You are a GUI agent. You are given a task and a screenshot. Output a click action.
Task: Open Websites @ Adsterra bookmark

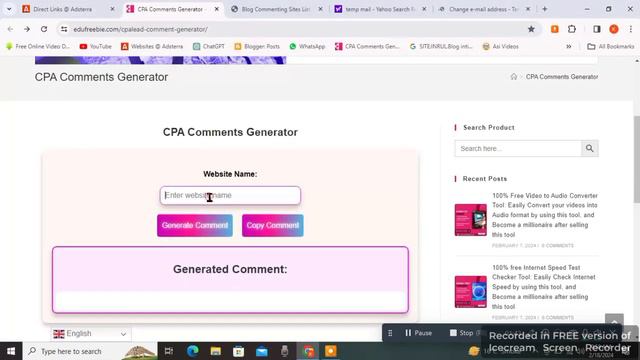tap(152, 47)
